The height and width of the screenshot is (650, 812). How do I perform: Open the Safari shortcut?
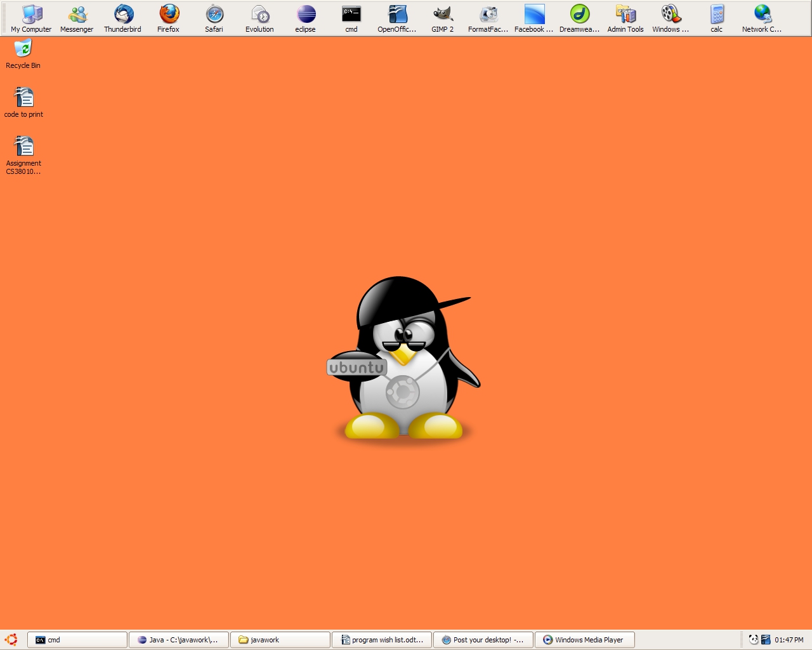coord(214,18)
